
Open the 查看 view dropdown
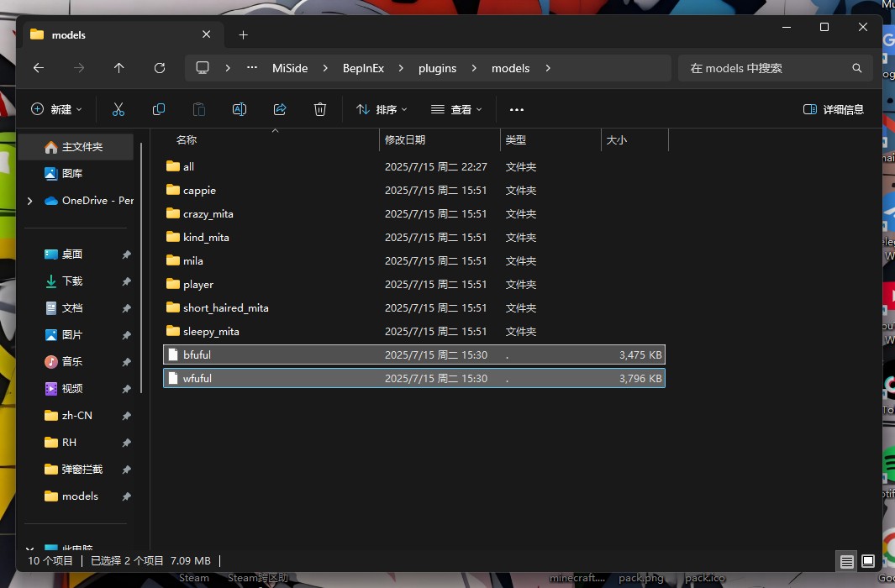pyautogui.click(x=455, y=109)
